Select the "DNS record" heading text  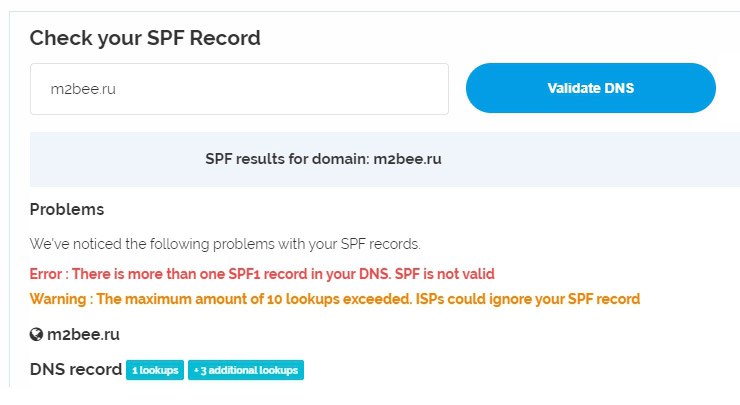[76, 369]
